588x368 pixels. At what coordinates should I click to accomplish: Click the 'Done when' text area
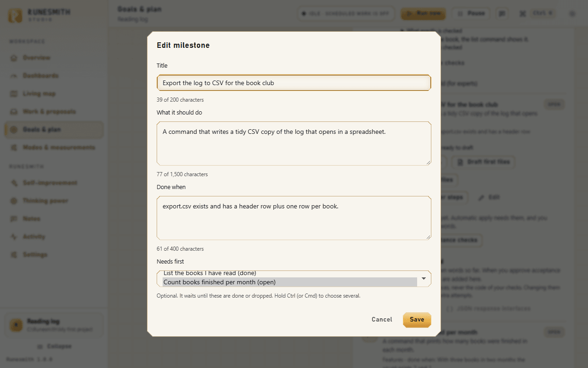[x=294, y=218]
